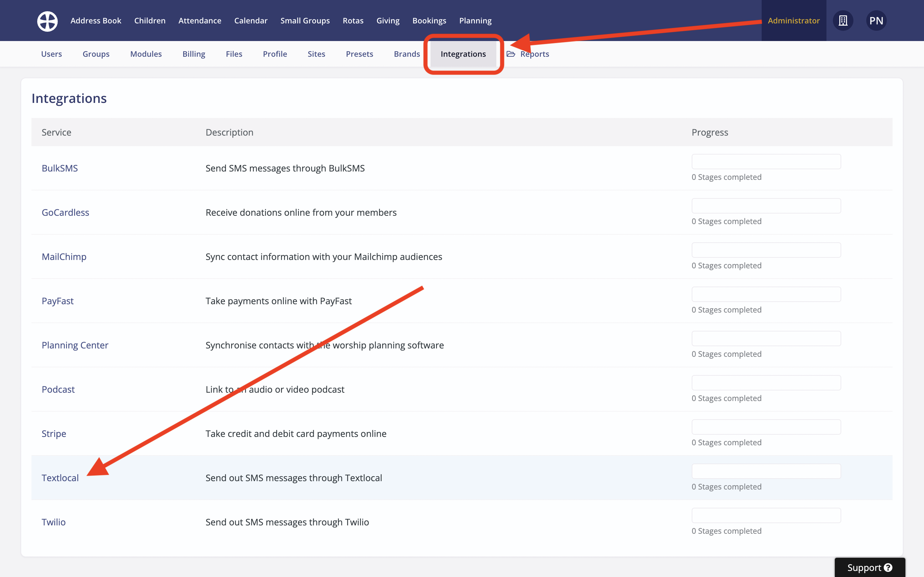Image resolution: width=924 pixels, height=577 pixels.
Task: Select the Twilio SMS integration
Action: coord(54,522)
